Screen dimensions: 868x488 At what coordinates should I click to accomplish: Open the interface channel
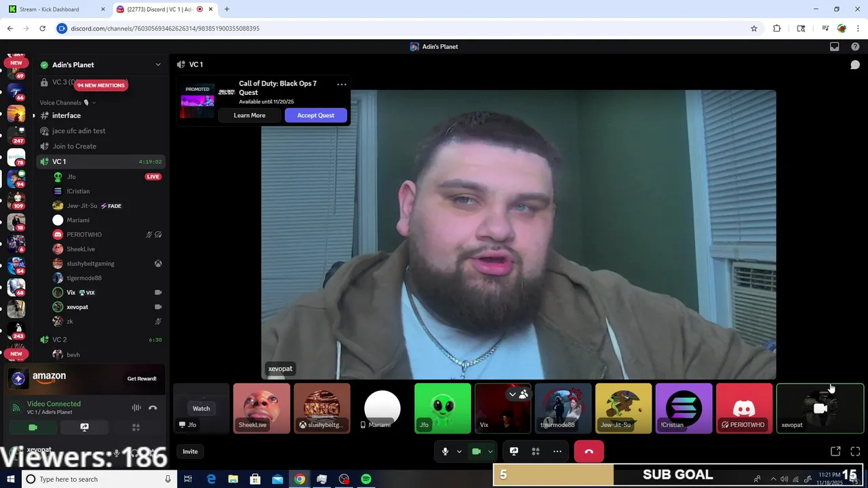point(100,115)
